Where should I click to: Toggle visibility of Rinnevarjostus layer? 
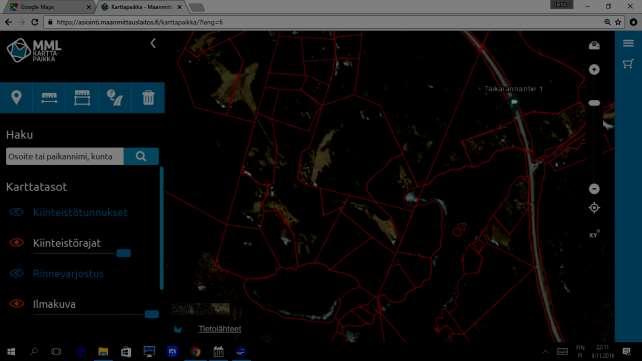tap(16, 273)
